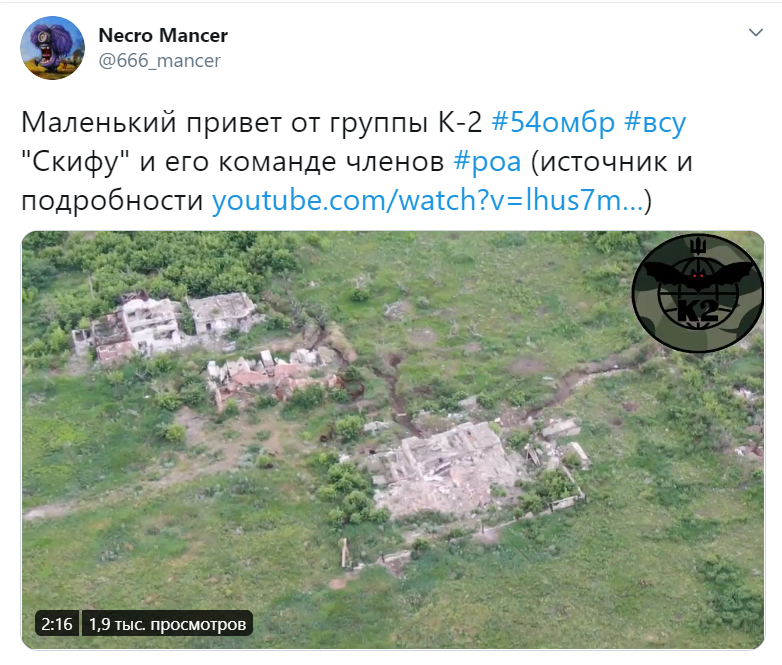Click the quoted word "Скифу" in tweet
Image resolution: width=782 pixels, height=665 pixels.
(x=75, y=162)
